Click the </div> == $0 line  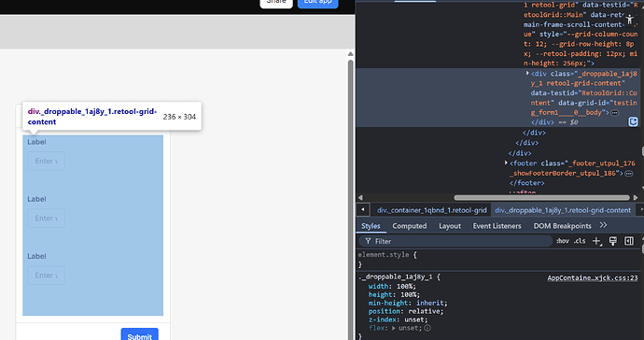pyautogui.click(x=554, y=122)
